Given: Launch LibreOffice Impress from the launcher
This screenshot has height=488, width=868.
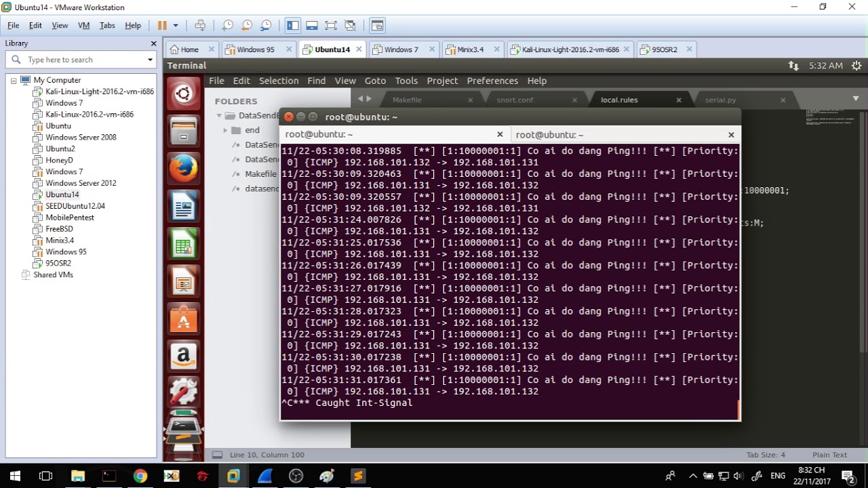Looking at the screenshot, I should (x=183, y=281).
